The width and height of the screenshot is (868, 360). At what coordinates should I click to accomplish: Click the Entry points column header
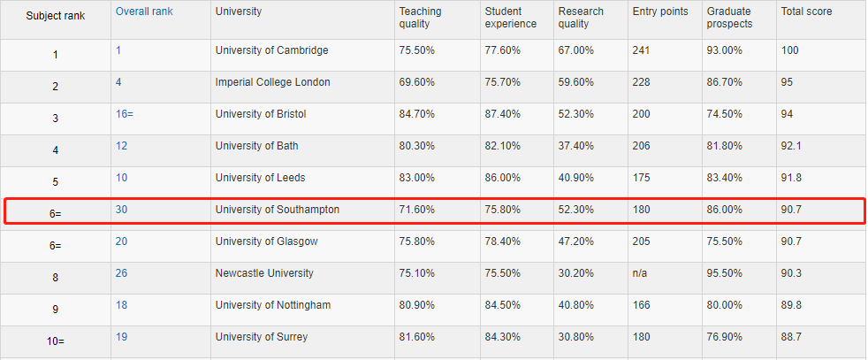660,11
